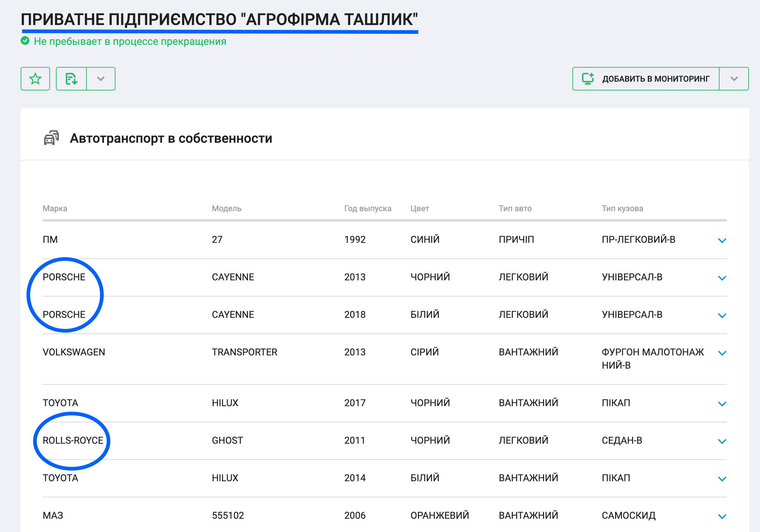Expand the Volkswagen Transporter row details

coord(722,353)
